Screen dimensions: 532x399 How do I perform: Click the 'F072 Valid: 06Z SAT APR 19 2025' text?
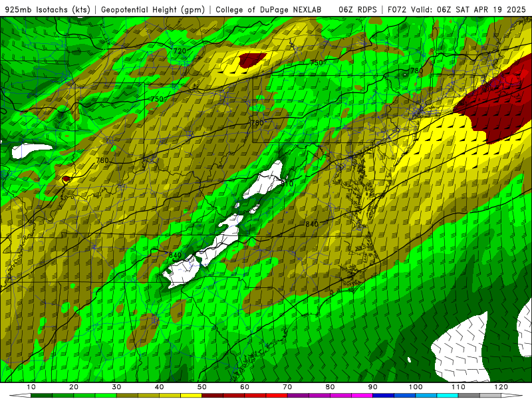(x=457, y=10)
